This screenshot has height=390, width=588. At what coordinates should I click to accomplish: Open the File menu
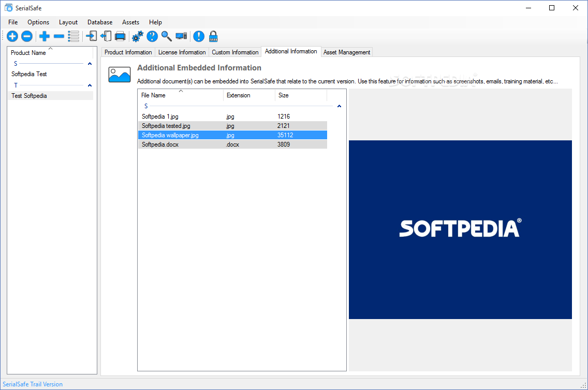pyautogui.click(x=13, y=22)
